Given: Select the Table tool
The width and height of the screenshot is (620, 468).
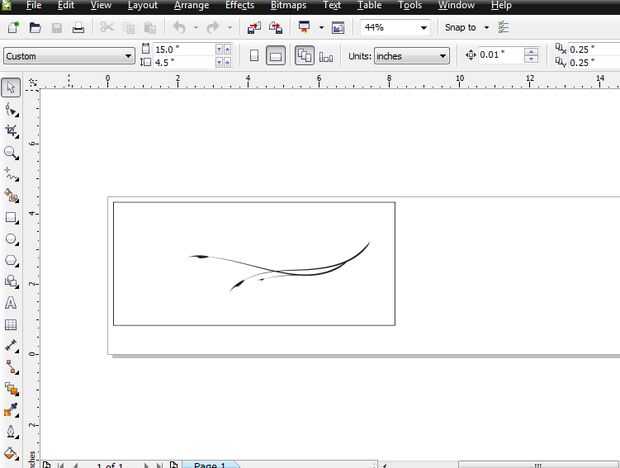Looking at the screenshot, I should [11, 325].
